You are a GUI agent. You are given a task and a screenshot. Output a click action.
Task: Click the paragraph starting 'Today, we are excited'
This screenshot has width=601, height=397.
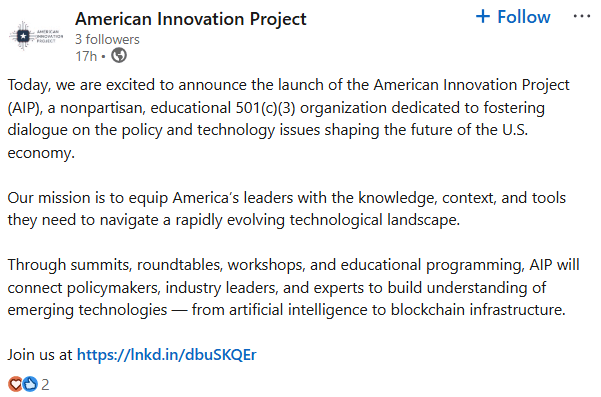pos(288,119)
